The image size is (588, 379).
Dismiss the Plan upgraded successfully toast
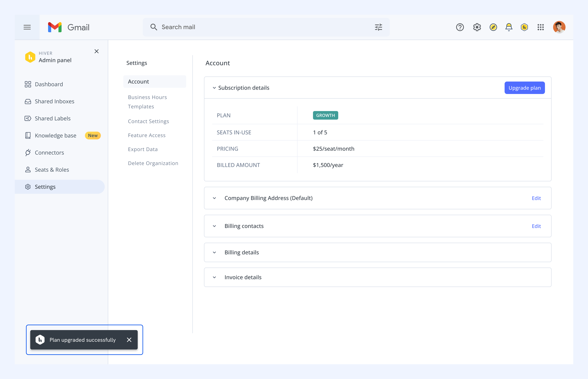pos(129,340)
